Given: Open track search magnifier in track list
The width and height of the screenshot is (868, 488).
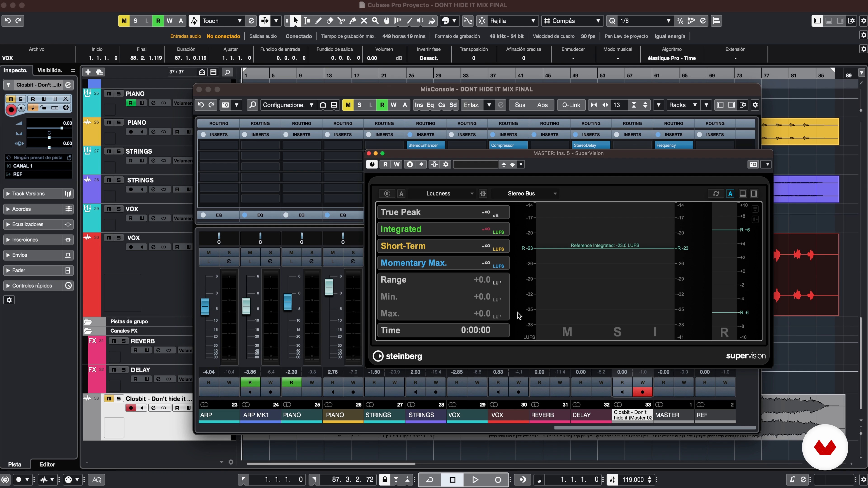Looking at the screenshot, I should click(227, 72).
